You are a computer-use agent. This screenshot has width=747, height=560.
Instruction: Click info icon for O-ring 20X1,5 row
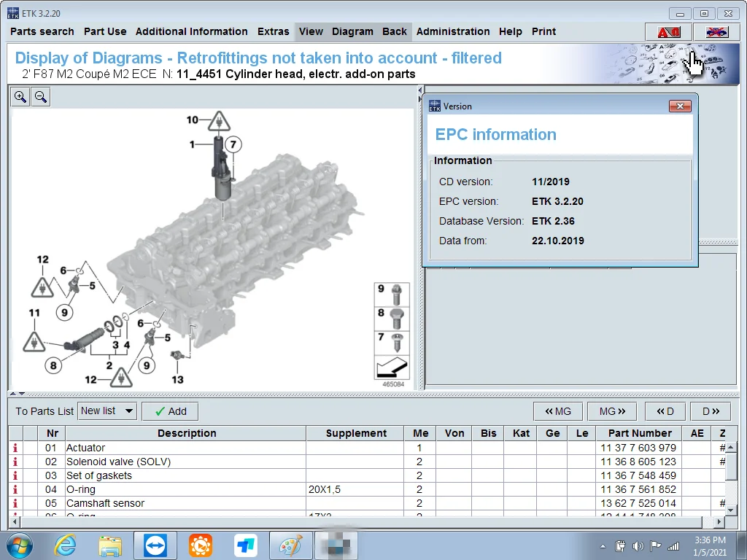pyautogui.click(x=15, y=489)
